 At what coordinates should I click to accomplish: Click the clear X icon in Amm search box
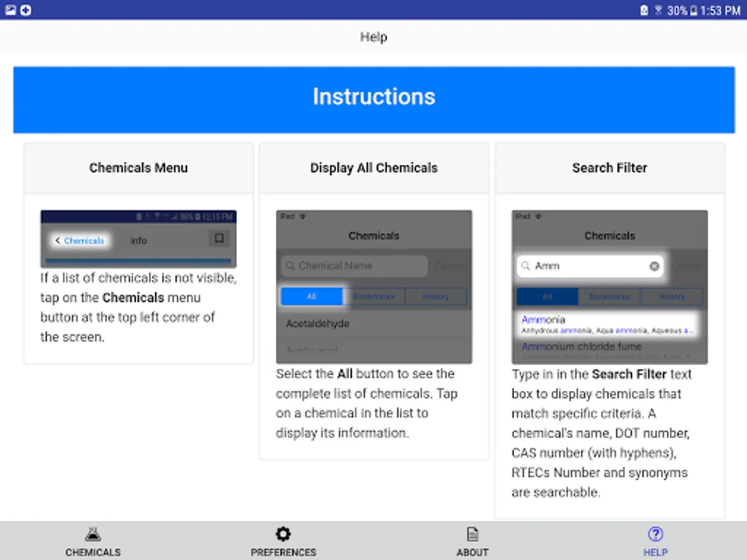(x=654, y=266)
